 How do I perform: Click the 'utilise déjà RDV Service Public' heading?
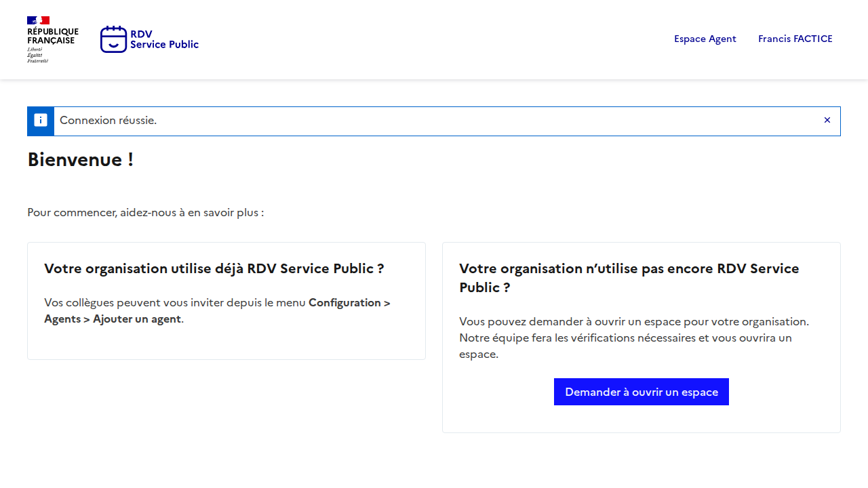214,268
